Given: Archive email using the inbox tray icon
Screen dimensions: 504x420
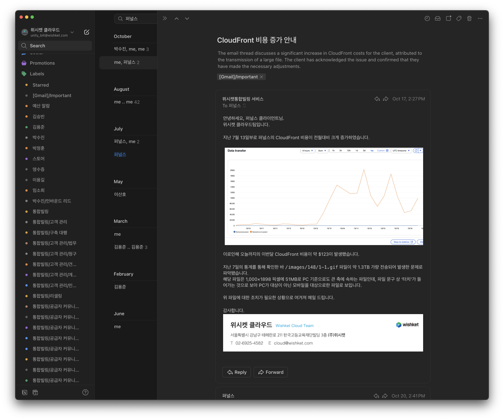Looking at the screenshot, I should click(437, 18).
